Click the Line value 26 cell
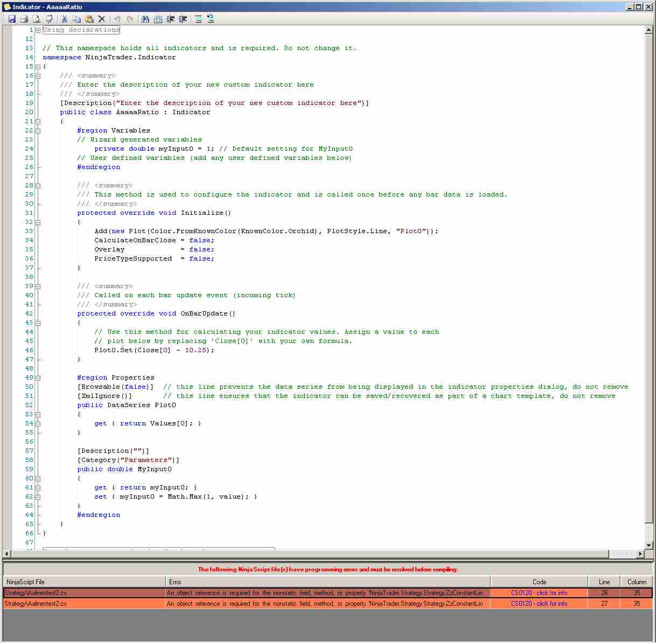Screen dimensions: 656x644 [604, 593]
